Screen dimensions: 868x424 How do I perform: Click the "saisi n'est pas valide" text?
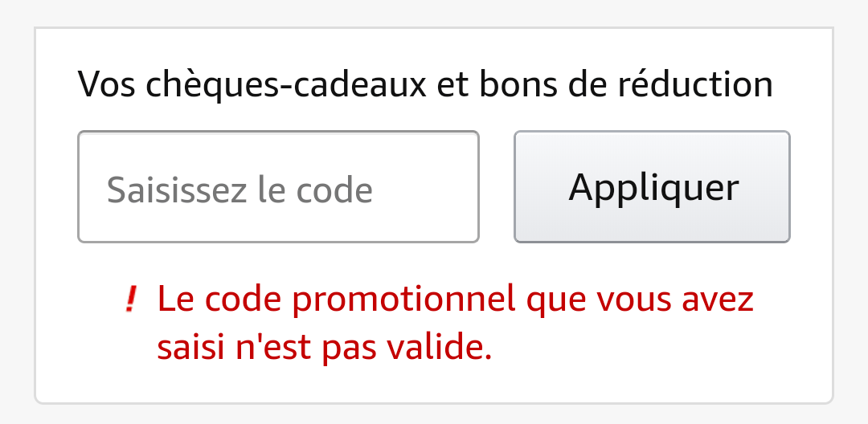point(324,348)
